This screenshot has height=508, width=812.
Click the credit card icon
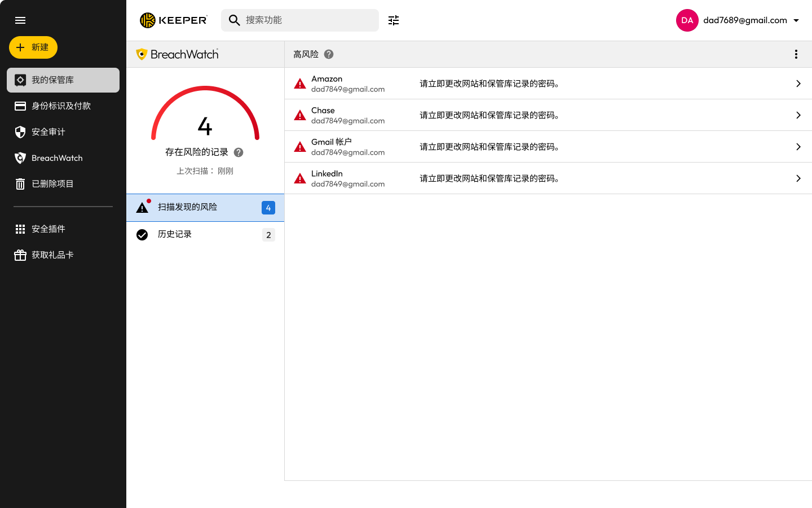(20, 106)
